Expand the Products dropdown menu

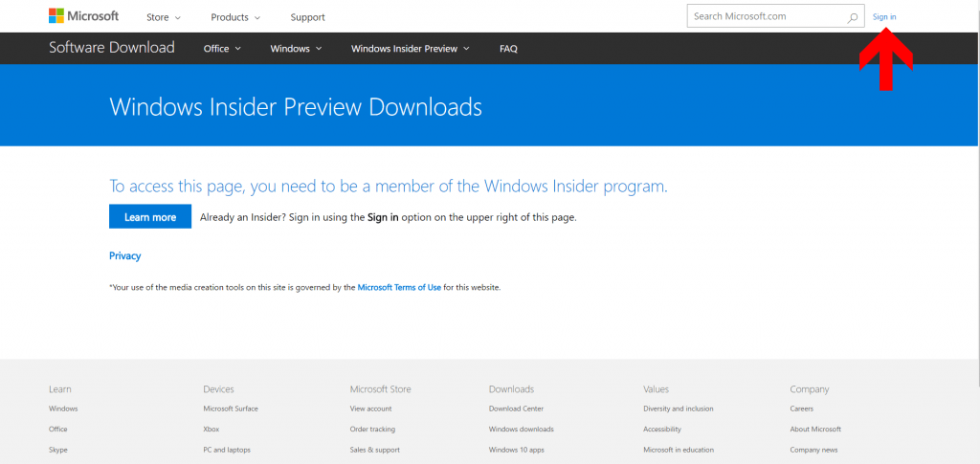tap(235, 17)
